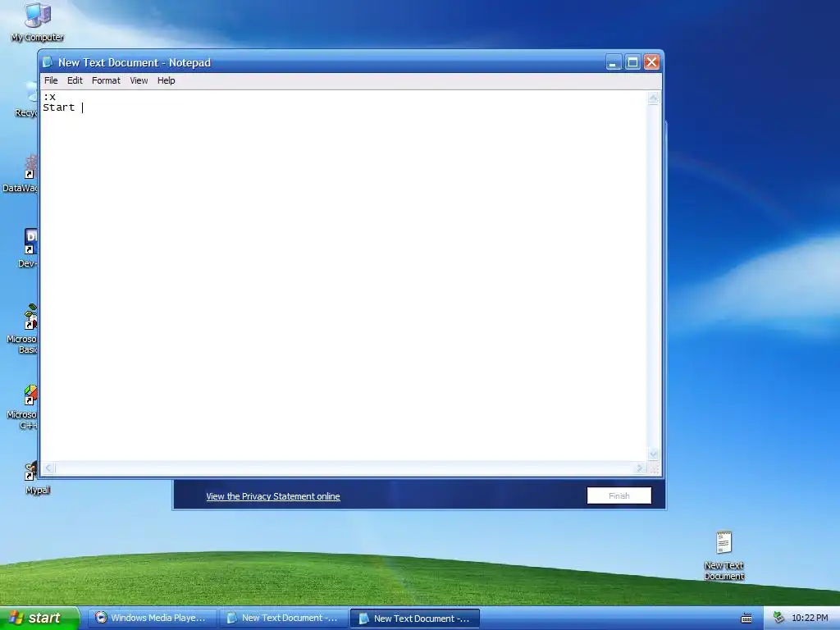Maximize the Notepad window

(632, 62)
